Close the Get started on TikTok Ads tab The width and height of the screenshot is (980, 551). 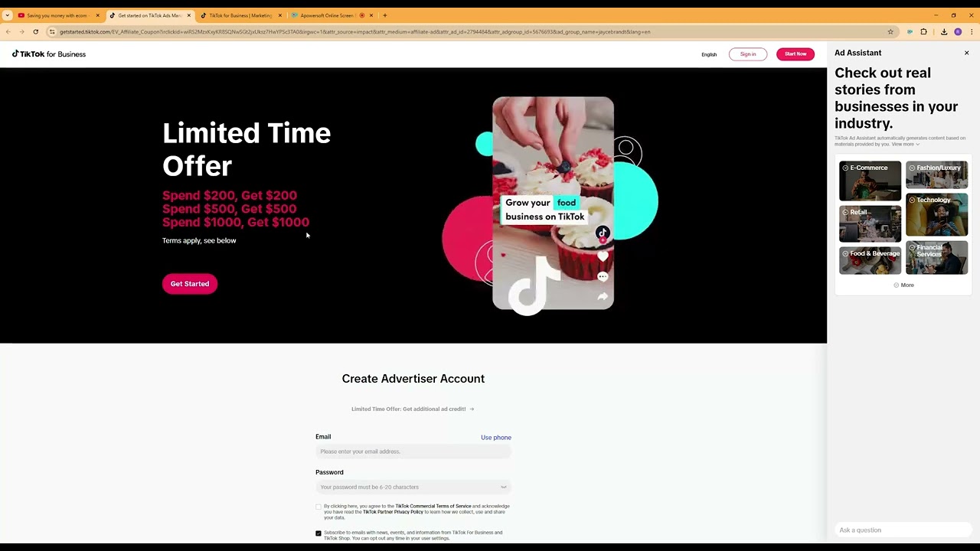click(x=188, y=15)
